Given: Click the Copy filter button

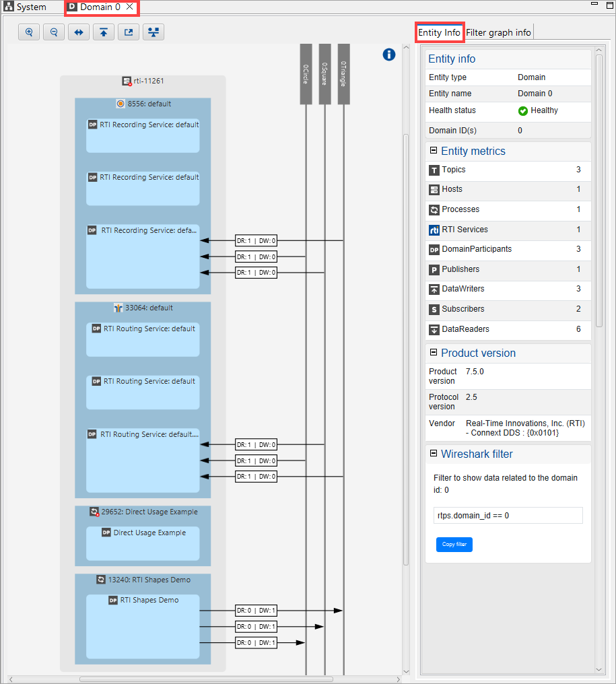Looking at the screenshot, I should 454,545.
